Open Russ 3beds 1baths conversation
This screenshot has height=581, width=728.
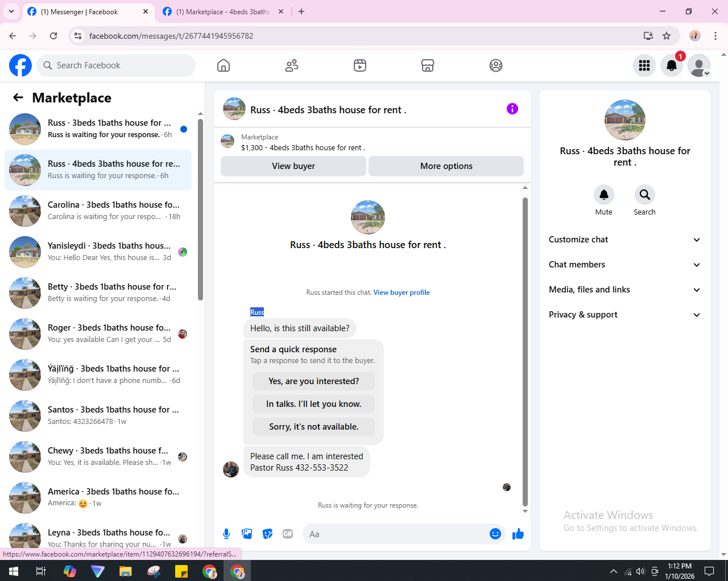point(98,129)
